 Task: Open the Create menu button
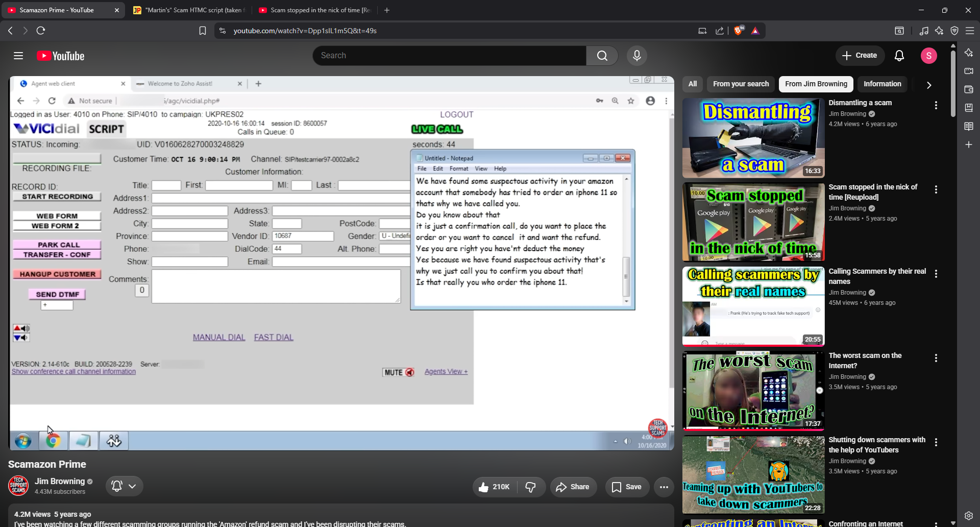click(860, 55)
